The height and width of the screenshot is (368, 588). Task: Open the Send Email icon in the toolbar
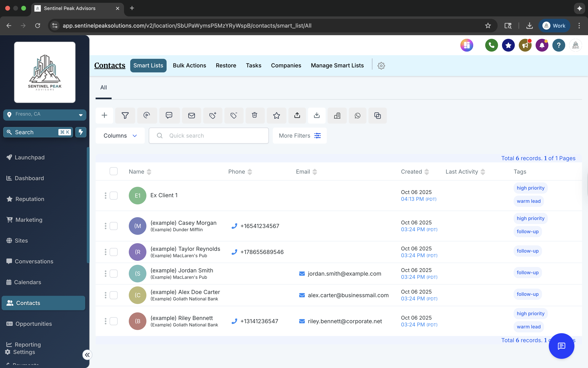pos(192,115)
